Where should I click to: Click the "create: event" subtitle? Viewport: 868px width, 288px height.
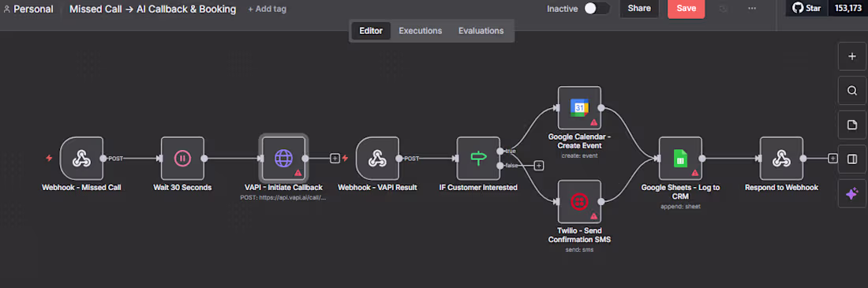click(x=580, y=155)
